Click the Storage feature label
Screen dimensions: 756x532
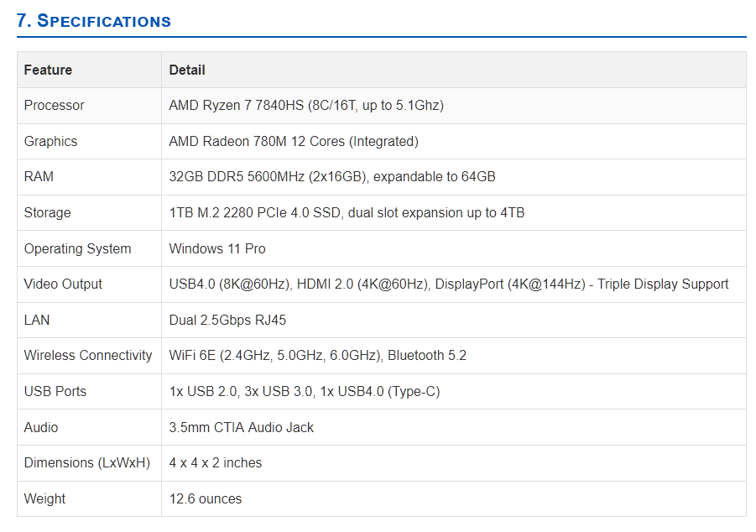(47, 213)
